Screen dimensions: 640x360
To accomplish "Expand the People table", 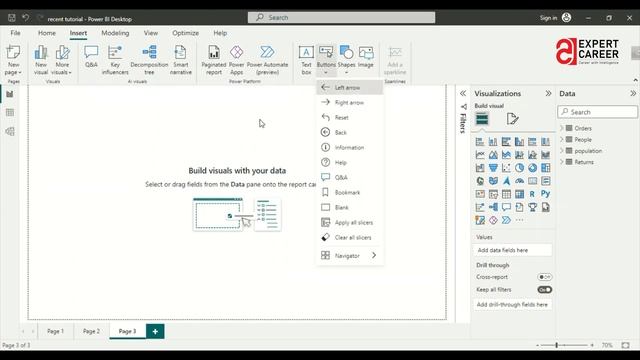I will tap(562, 139).
